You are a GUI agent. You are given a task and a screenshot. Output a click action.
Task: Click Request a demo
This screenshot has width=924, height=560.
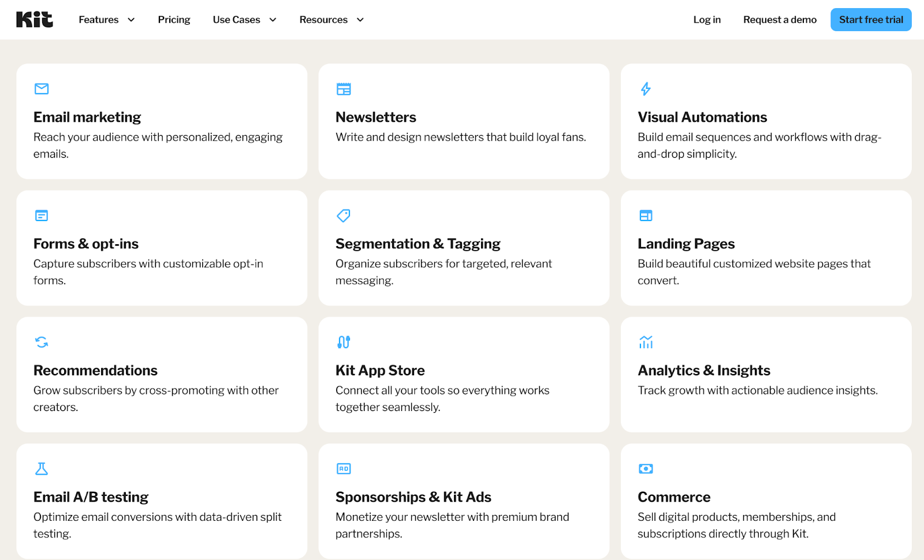(x=780, y=20)
